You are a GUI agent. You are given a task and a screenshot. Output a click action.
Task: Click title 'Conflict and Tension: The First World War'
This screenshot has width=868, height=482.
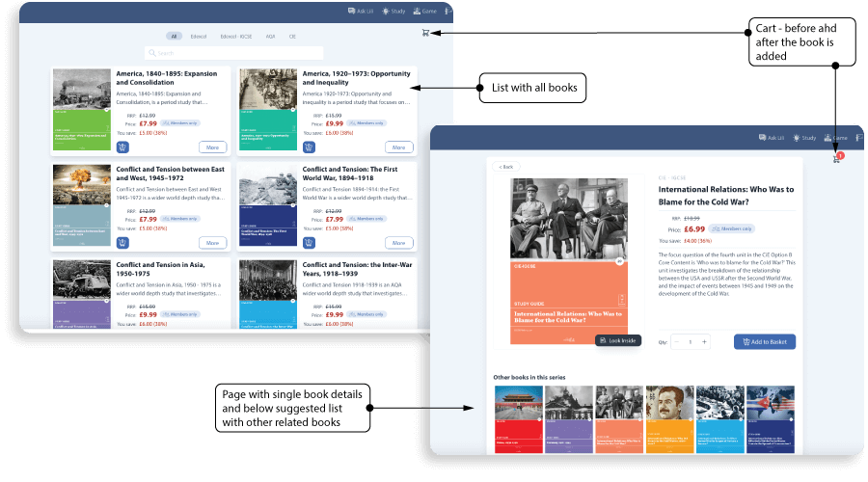pos(350,174)
